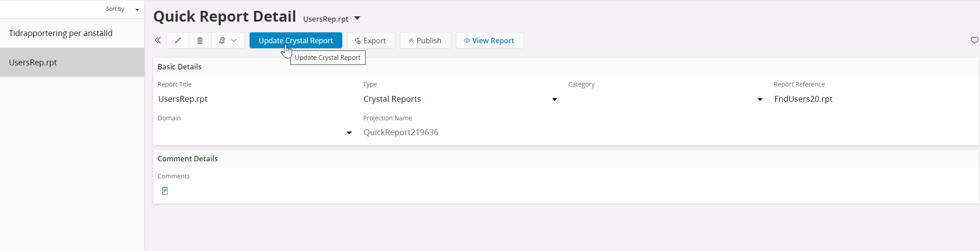Open the UsersRep.rpt record selector arrow
This screenshot has width=980, height=251.
pos(357,18)
